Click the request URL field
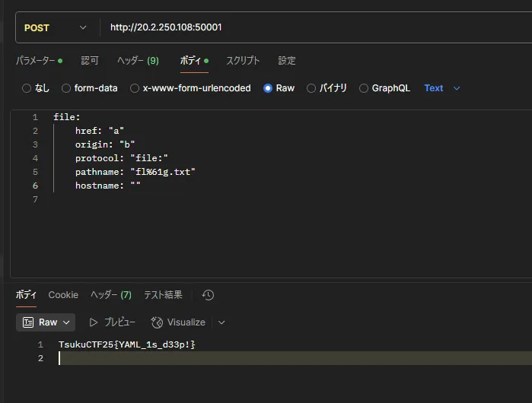 (x=304, y=28)
